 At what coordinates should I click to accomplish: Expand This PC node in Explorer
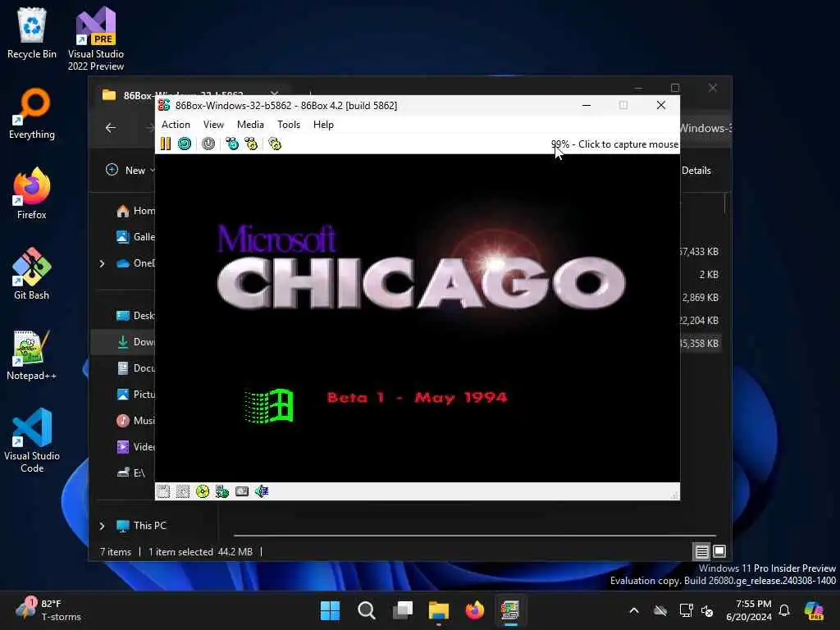(102, 526)
